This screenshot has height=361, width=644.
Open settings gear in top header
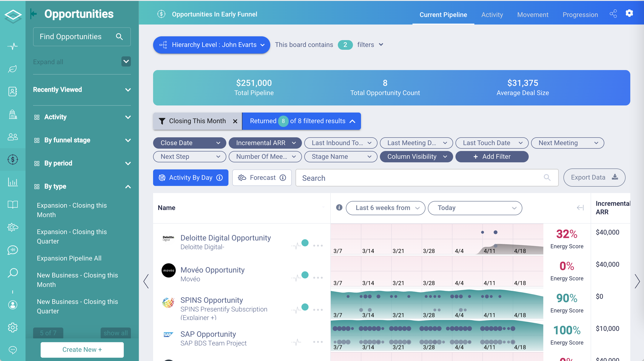[629, 13]
